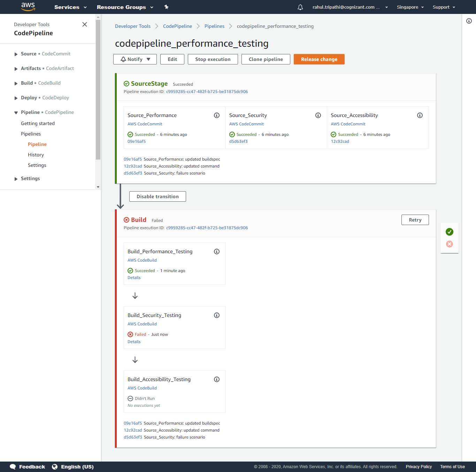Click the SourceStage succeeded check icon
The height and width of the screenshot is (472, 476).
(x=126, y=84)
